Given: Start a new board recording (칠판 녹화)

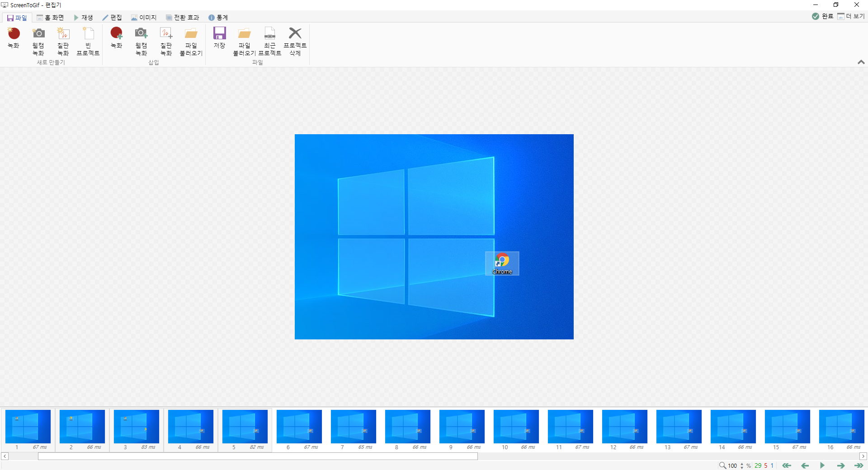Looking at the screenshot, I should click(63, 41).
